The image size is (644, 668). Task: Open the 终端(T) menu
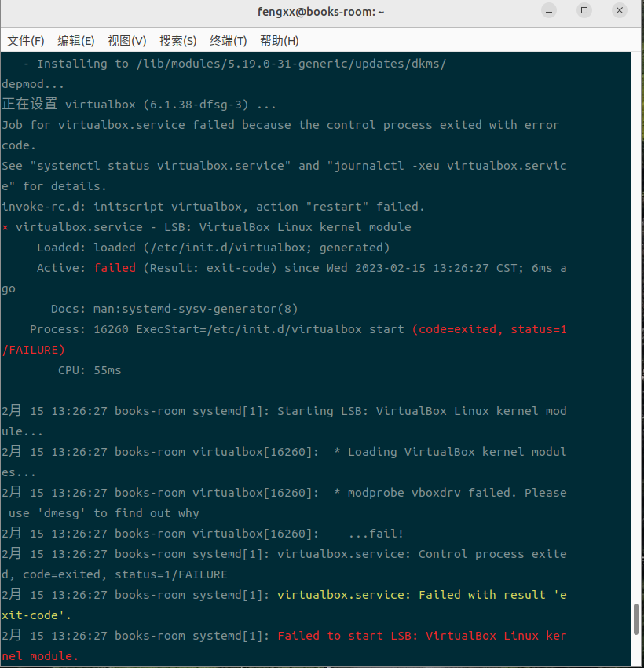pyautogui.click(x=228, y=41)
